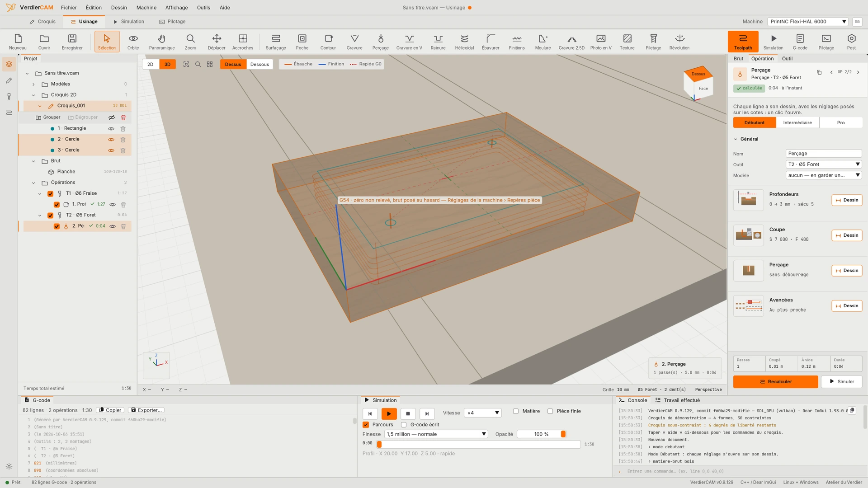Select the Hélicoïdal toolpath tool
Image resolution: width=868 pixels, height=488 pixels.
[x=464, y=42]
